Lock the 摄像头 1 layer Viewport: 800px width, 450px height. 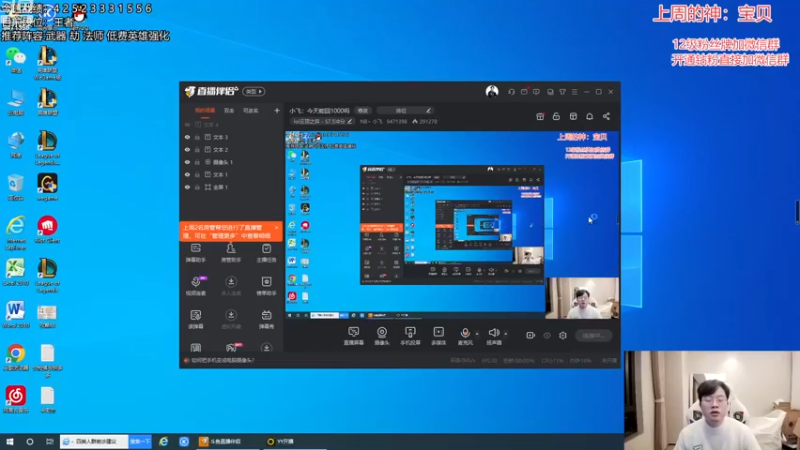[x=197, y=162]
